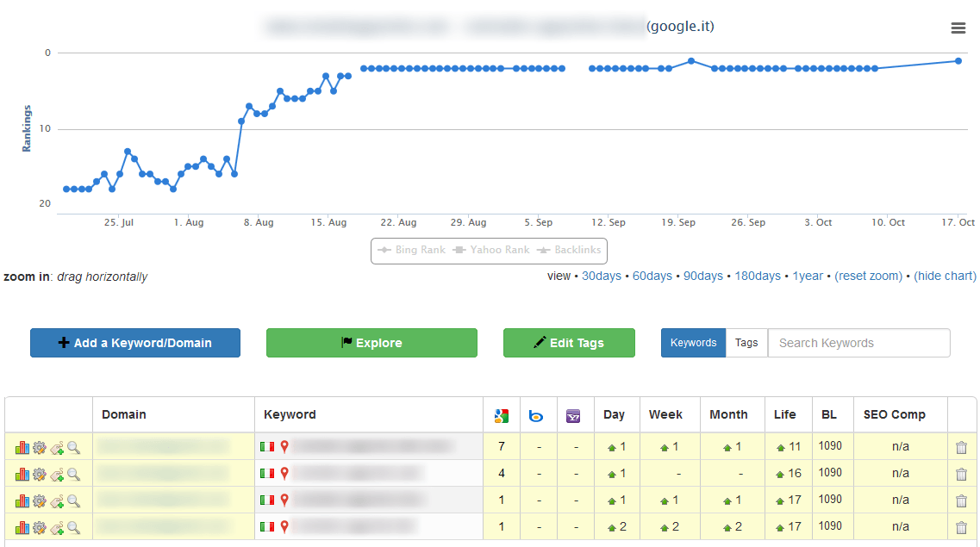Click the reset zoom link

(x=868, y=276)
